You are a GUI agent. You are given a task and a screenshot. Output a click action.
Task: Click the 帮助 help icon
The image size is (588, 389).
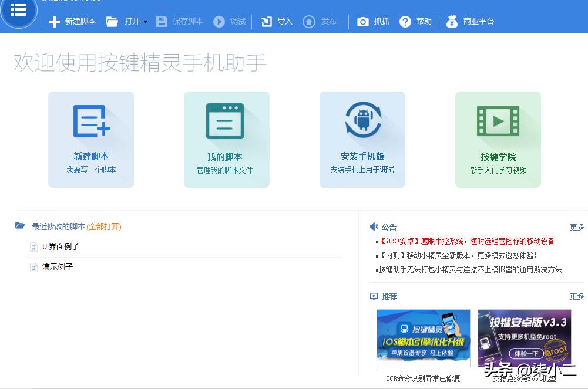click(x=405, y=22)
